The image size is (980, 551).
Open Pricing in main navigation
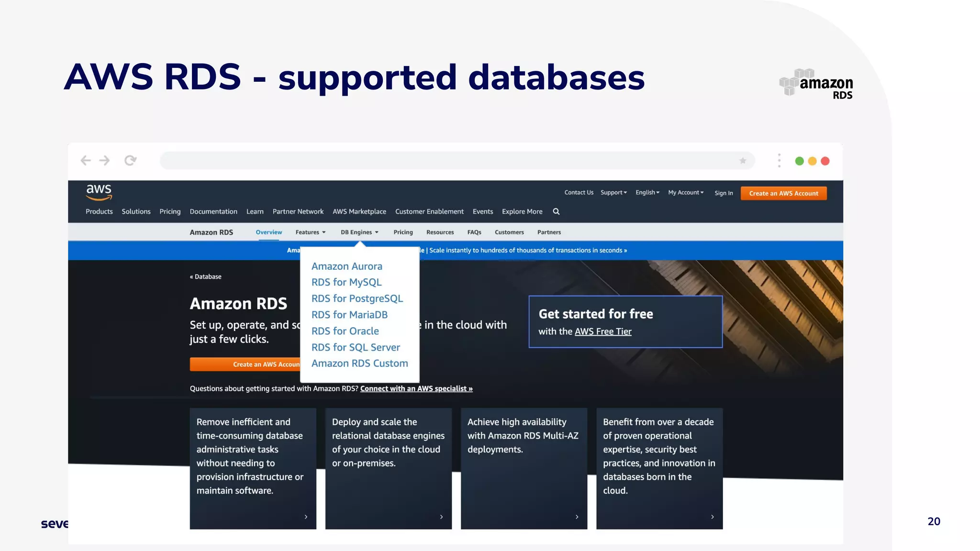point(170,211)
